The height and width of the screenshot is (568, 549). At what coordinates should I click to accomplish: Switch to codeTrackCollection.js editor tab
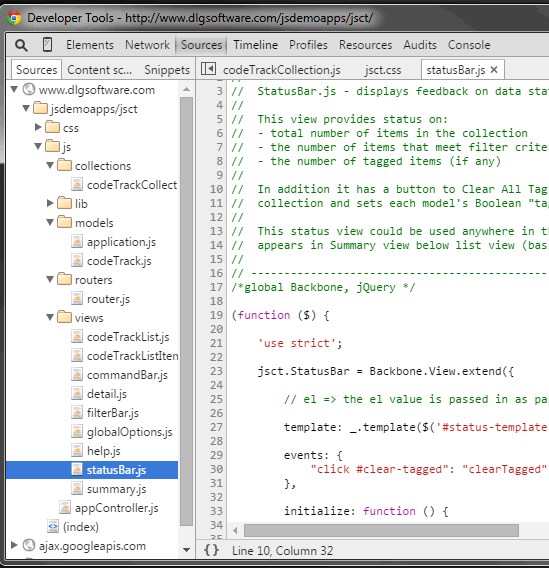282,70
